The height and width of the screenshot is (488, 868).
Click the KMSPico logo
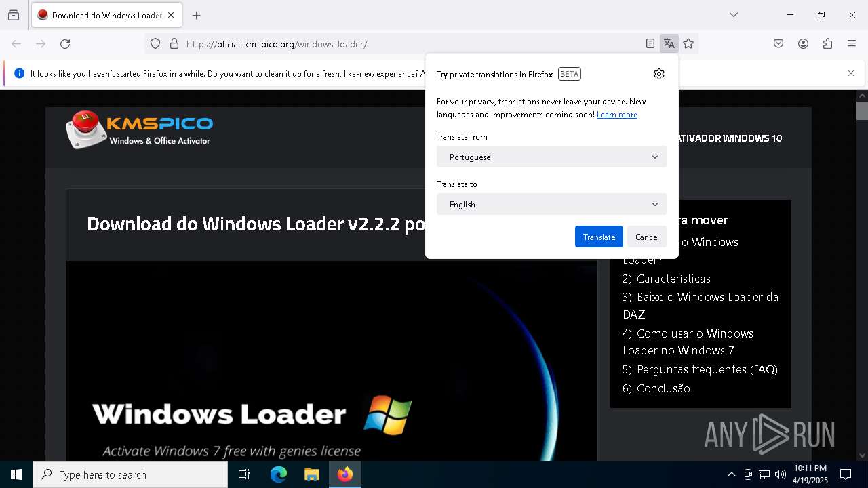point(140,130)
